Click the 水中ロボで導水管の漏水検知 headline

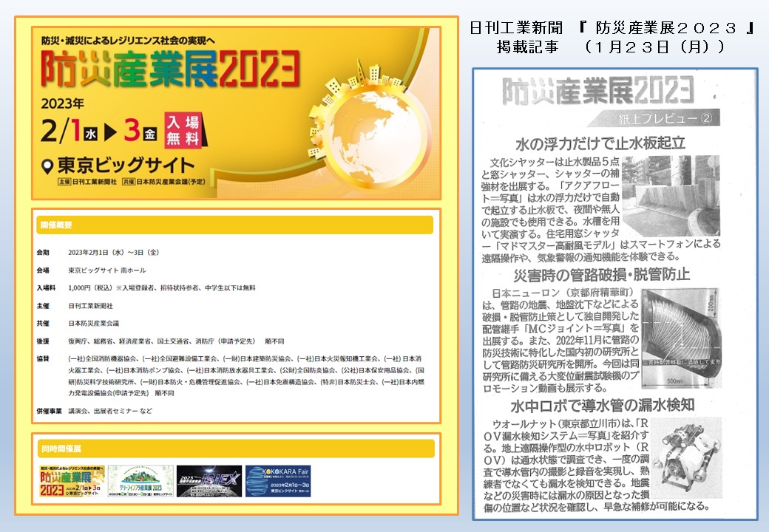click(602, 405)
